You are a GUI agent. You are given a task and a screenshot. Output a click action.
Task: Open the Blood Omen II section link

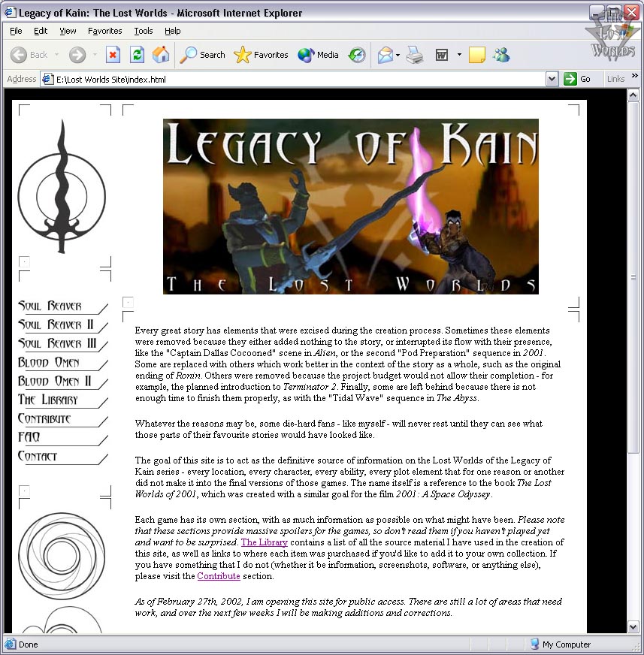point(62,382)
